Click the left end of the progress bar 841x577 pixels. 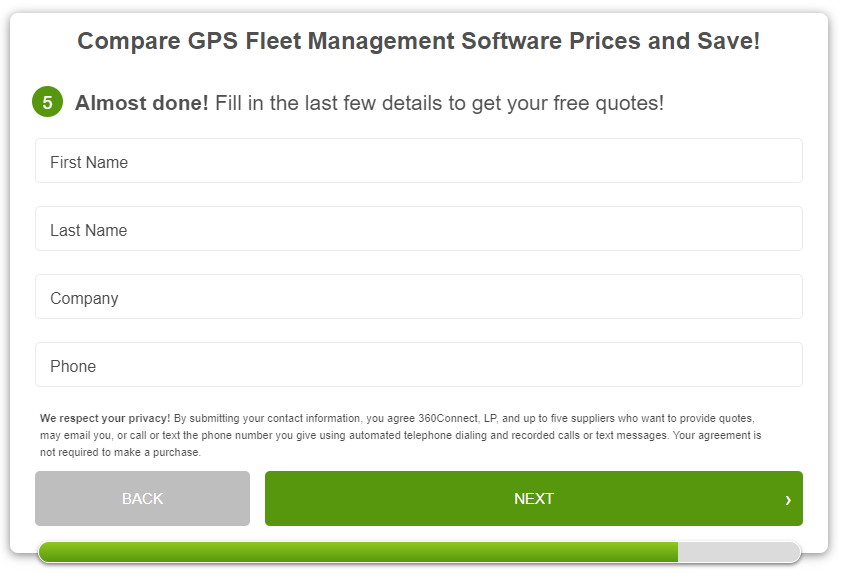tap(46, 552)
